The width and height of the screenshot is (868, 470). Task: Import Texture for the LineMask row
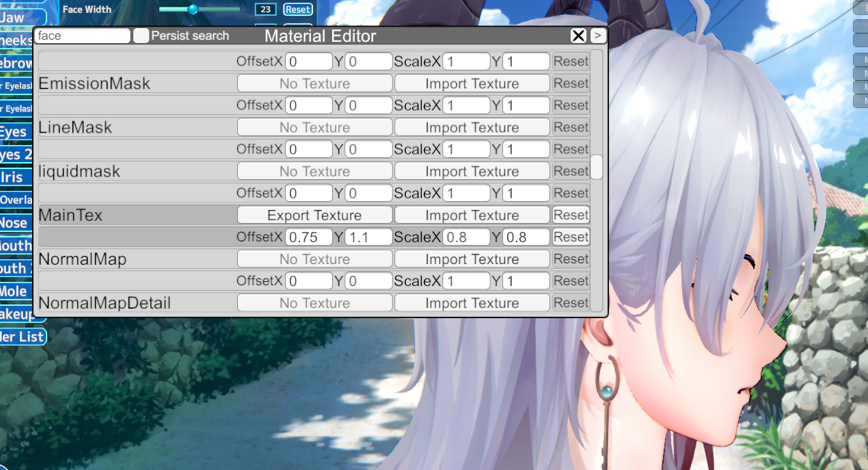point(472,127)
